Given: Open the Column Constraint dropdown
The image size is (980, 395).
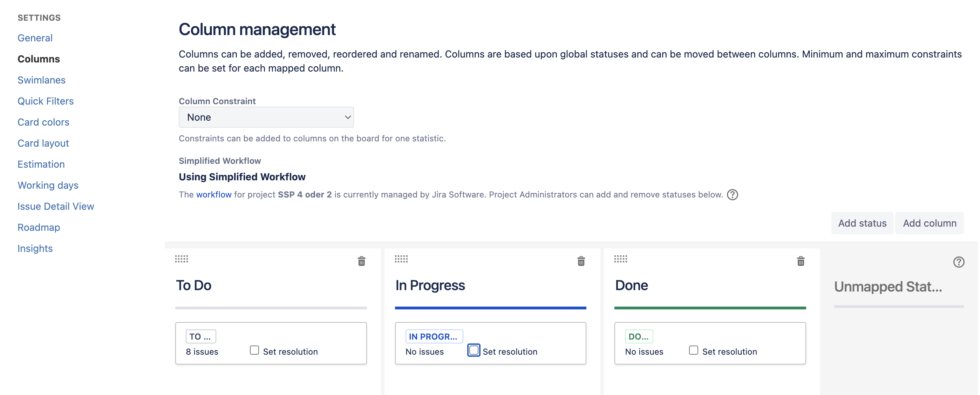Looking at the screenshot, I should click(266, 117).
